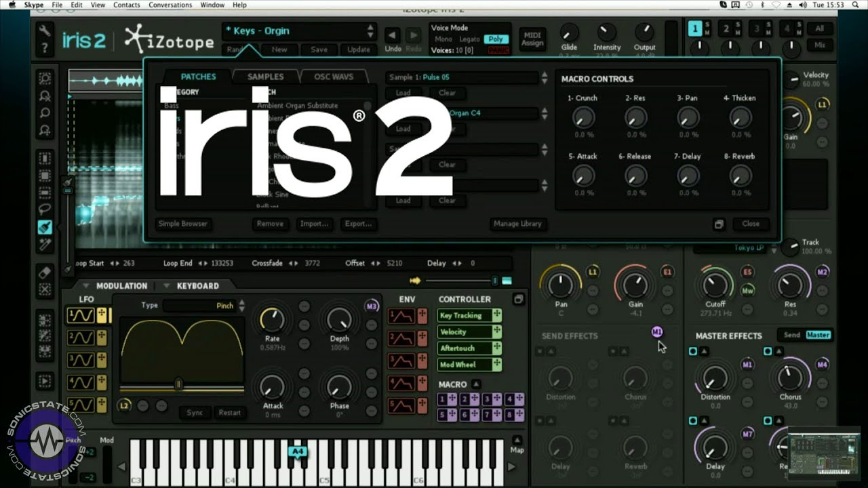Select LFO 3 waveform icon

click(81, 360)
